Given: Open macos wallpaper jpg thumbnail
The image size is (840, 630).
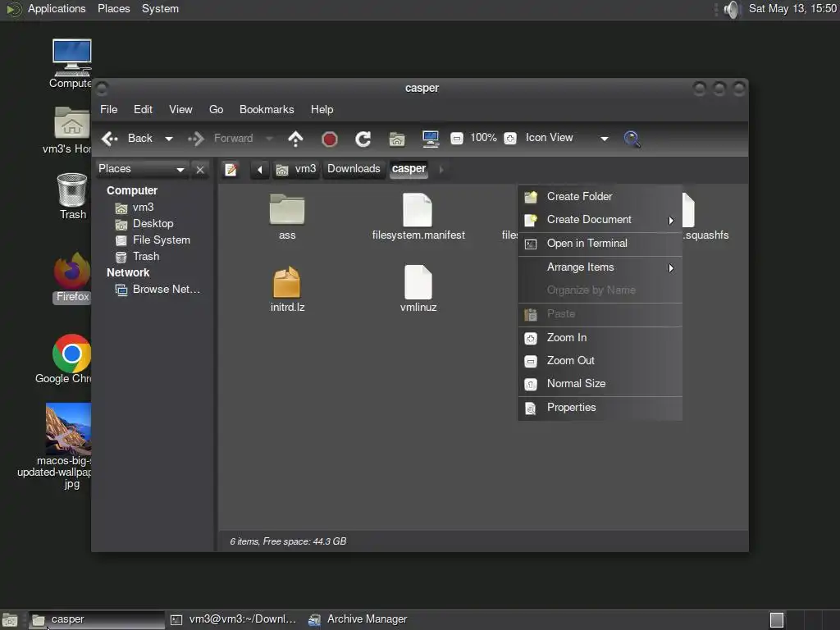Looking at the screenshot, I should point(69,428).
